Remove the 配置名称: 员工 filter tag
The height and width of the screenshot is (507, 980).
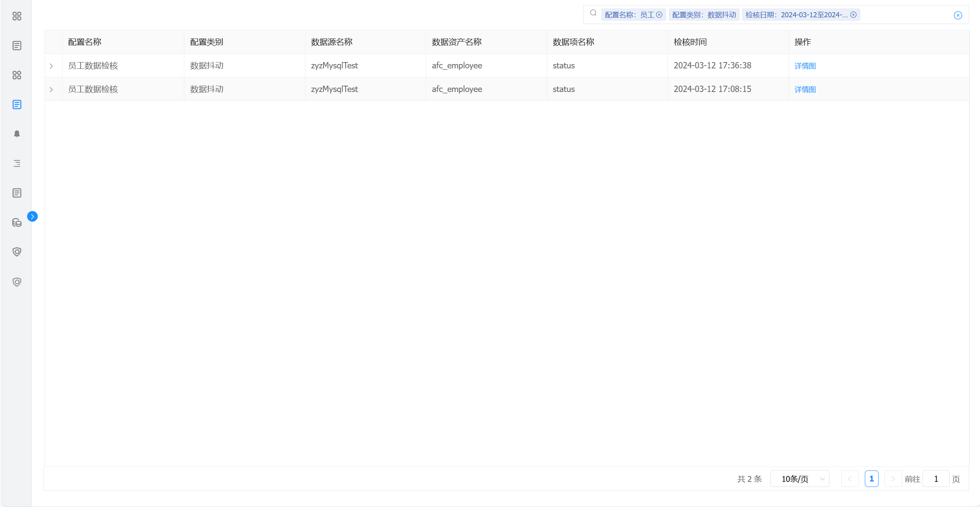659,15
